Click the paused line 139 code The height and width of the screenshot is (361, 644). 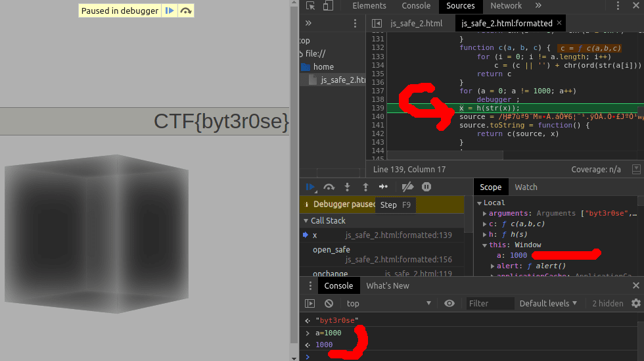[489, 108]
